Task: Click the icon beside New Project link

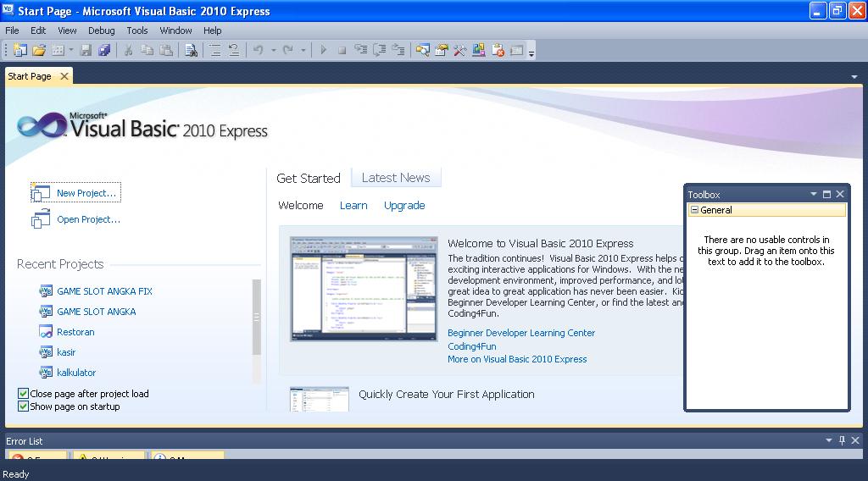Action: (41, 192)
